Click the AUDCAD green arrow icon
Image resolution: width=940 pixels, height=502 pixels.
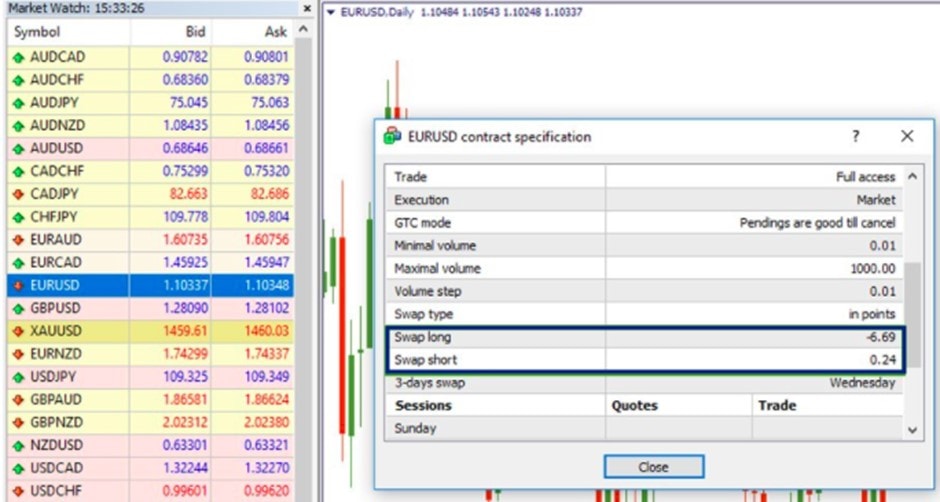tap(18, 57)
